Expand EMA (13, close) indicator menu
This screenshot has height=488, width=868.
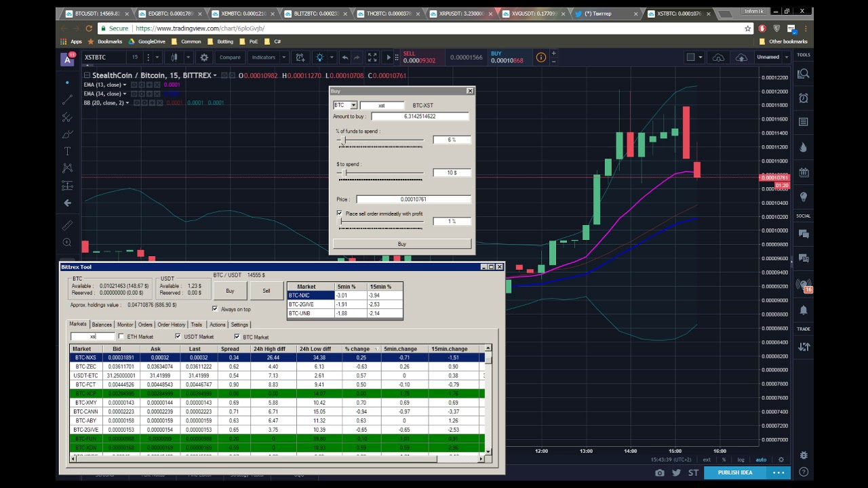tap(125, 85)
